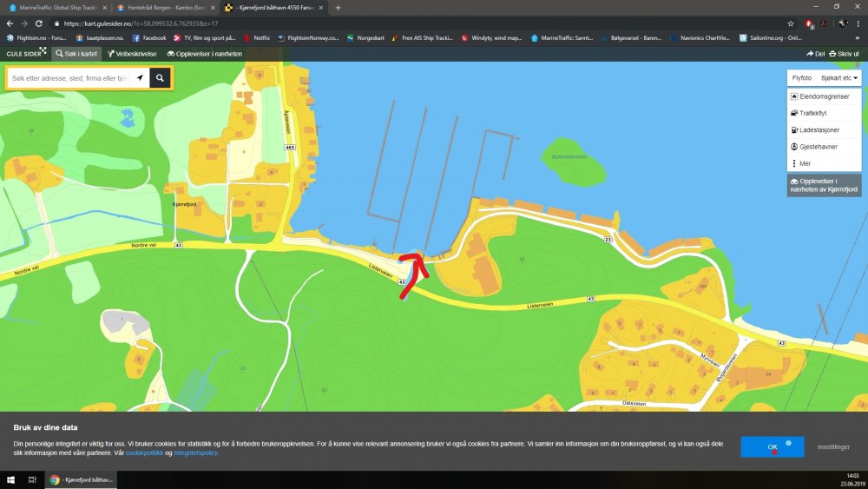
Task: Open Veibeskrivelse directions
Action: [x=132, y=54]
